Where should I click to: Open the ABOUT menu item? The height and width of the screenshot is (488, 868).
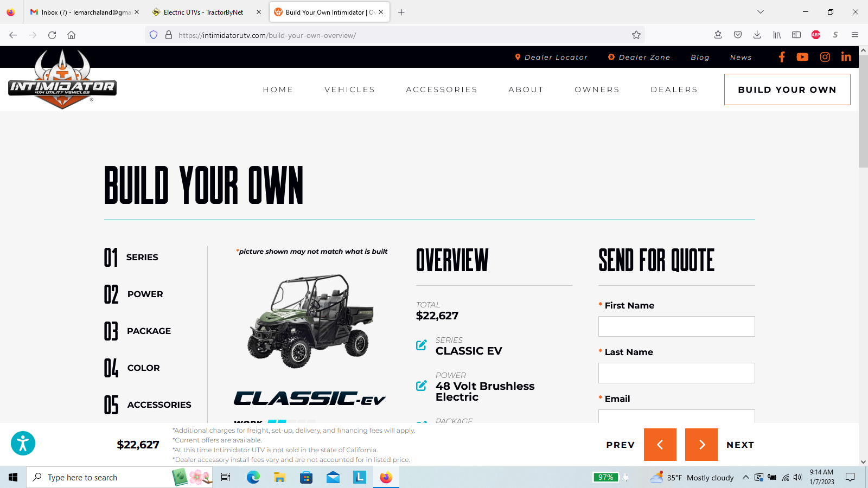point(526,89)
